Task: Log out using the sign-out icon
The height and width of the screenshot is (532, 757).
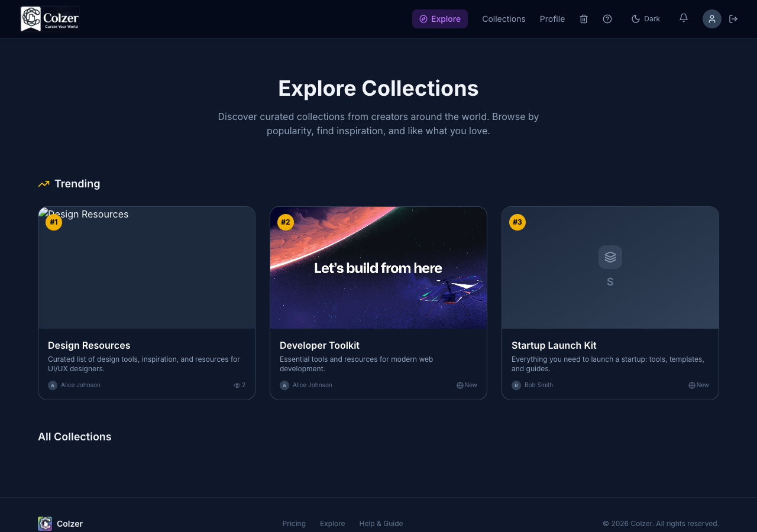Action: pos(733,18)
